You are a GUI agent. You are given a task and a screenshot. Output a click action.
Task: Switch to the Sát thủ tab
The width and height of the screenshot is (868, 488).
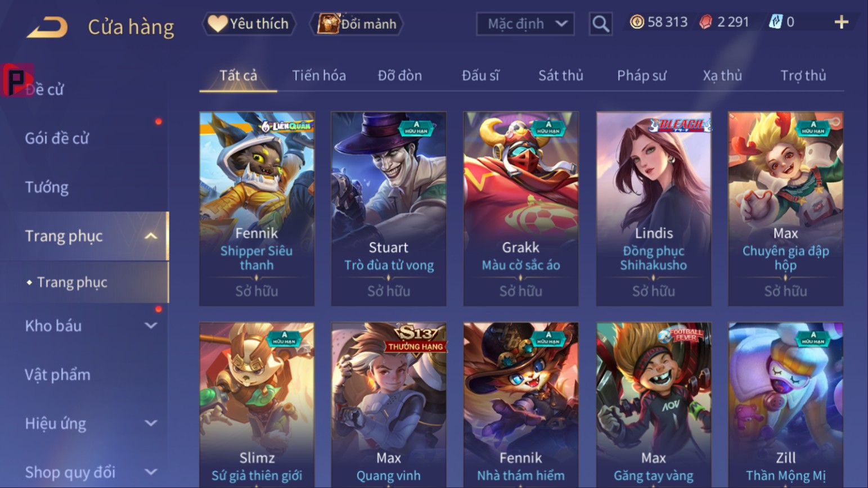[560, 75]
